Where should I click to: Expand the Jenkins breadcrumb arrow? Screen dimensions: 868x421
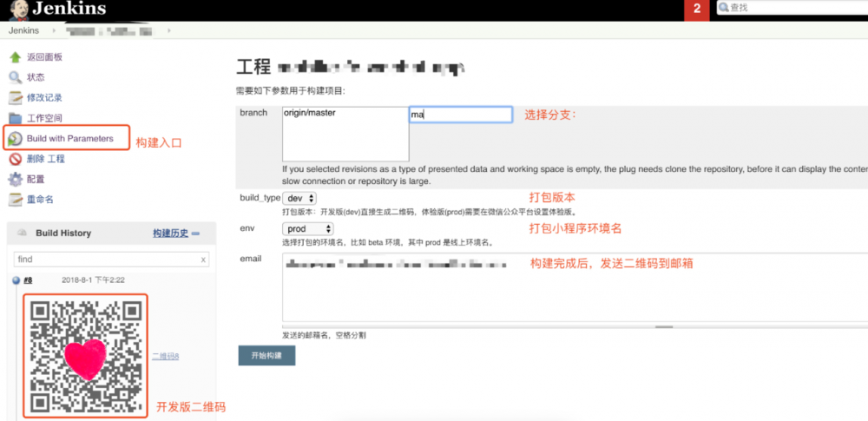click(x=54, y=30)
